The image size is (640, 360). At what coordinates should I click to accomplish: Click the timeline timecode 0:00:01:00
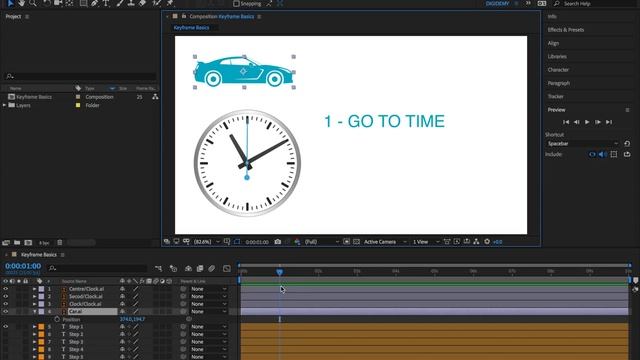pos(23,266)
